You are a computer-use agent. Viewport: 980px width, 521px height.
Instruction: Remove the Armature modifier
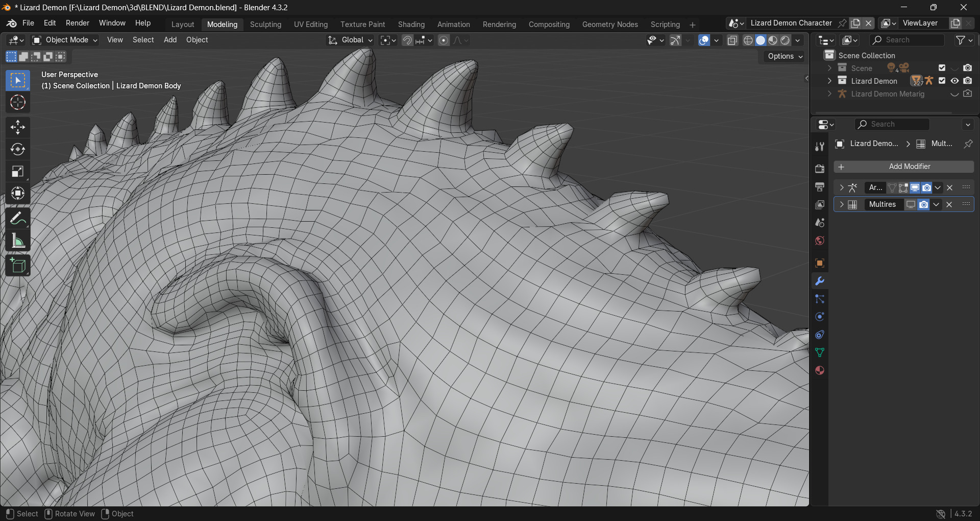(x=949, y=187)
